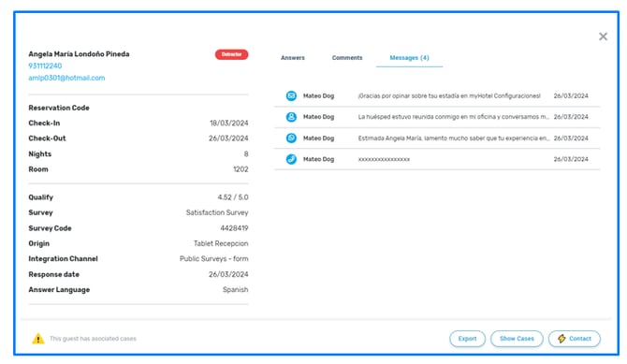Select the Messages (4) tab

(410, 58)
